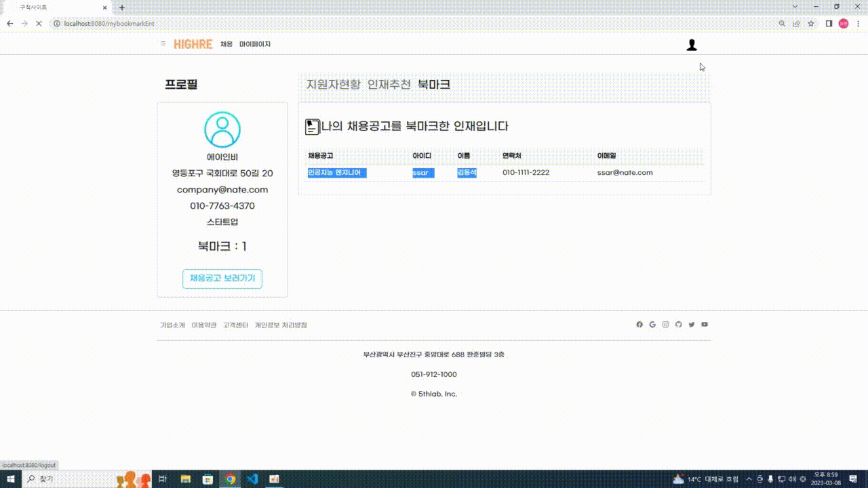
Task: Open the 마이페이지 menu item
Action: (x=255, y=44)
